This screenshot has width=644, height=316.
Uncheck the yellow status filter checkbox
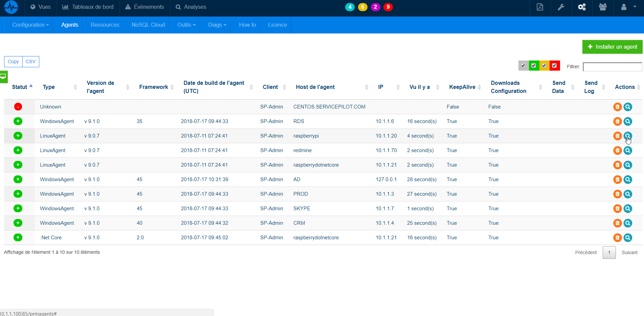[544, 66]
